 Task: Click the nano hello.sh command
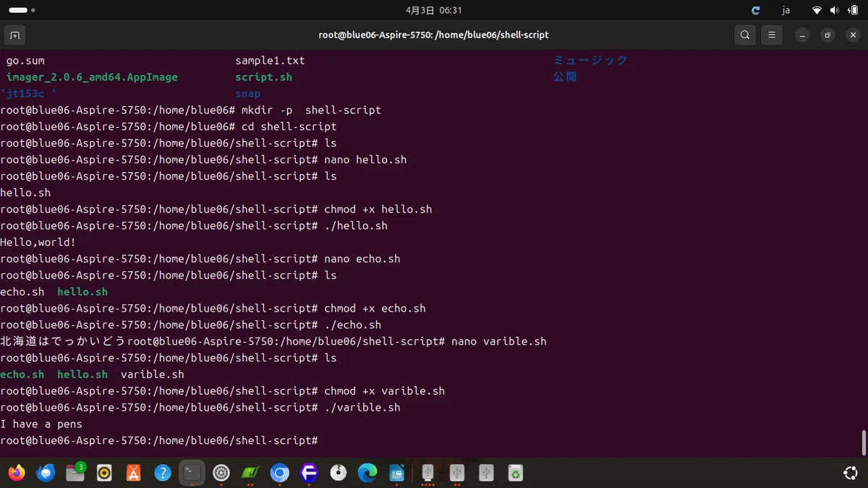point(365,160)
